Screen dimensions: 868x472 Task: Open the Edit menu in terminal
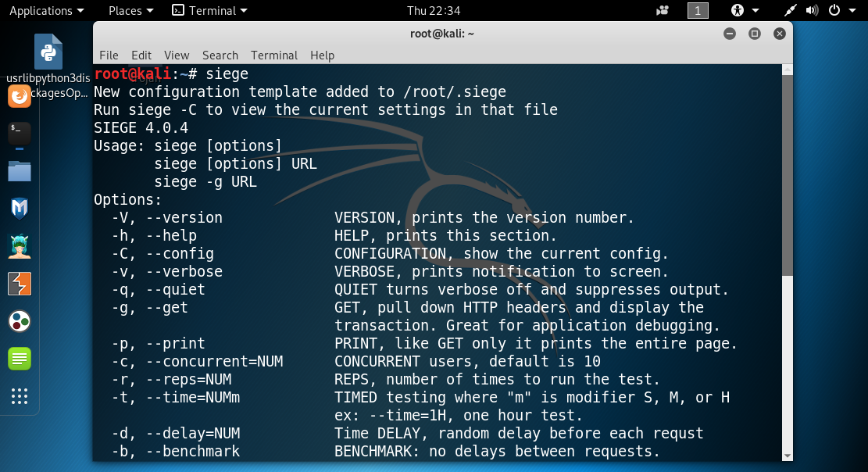click(141, 55)
